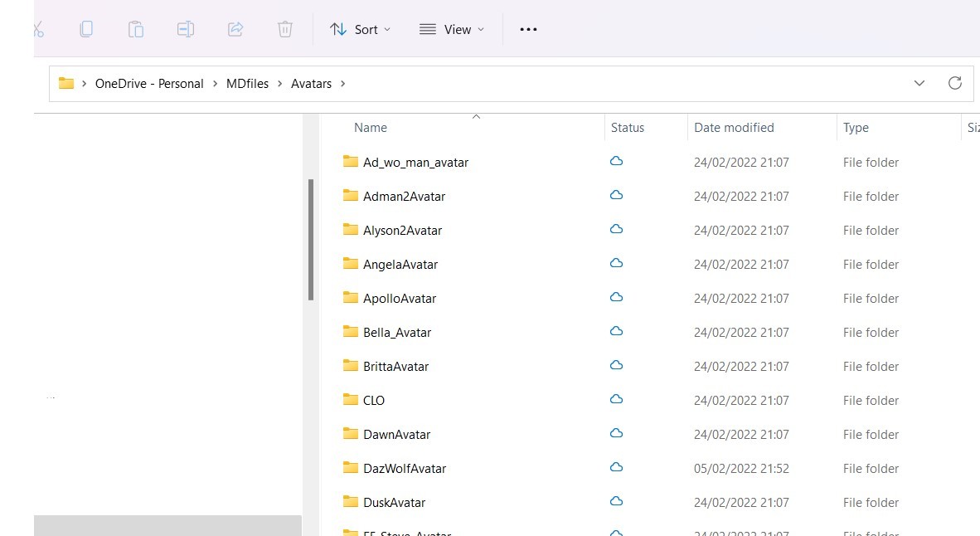Click the Type column header
Screen dimensions: 980x536
[x=856, y=128]
